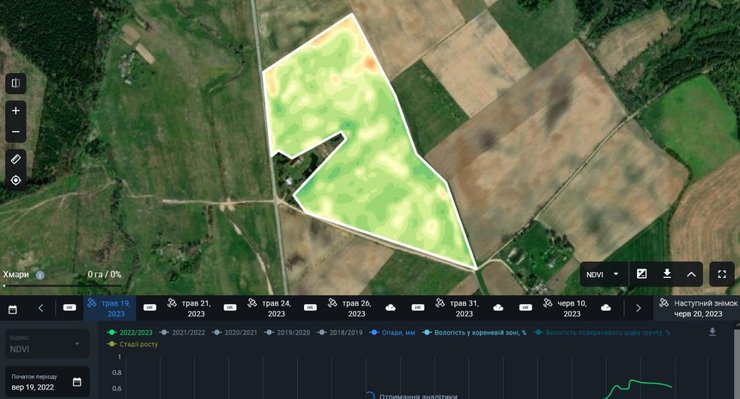
Task: Click the HR badge before трав 21
Action: [150, 308]
